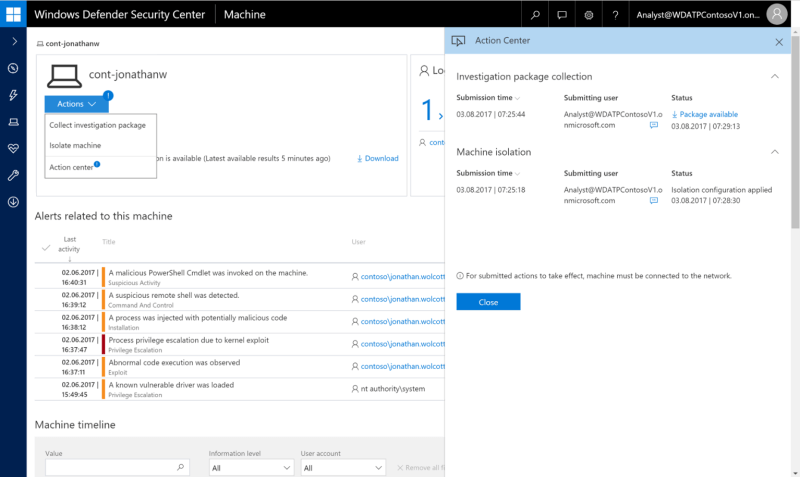The image size is (800, 477).
Task: Open the download circle icon in sidebar
Action: pos(13,202)
